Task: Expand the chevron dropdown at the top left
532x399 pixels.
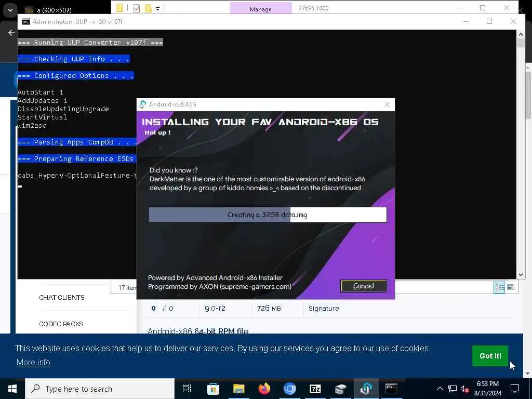Action: 10,10
